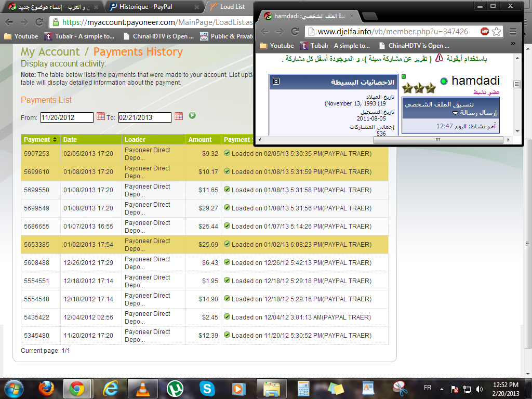Open Public & Private bookmark in Payoneer window
Viewport: 532px width, 399px height.
coord(227,36)
